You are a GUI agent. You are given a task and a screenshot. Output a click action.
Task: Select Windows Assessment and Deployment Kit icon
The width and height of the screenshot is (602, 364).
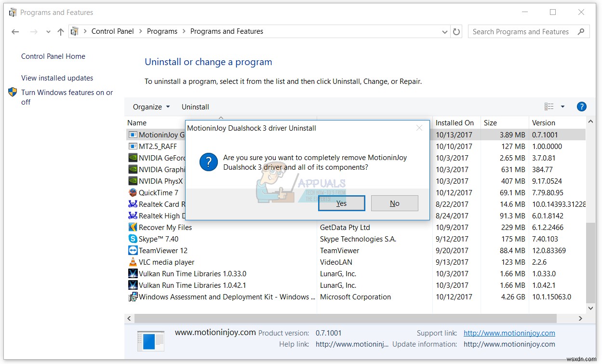(133, 297)
